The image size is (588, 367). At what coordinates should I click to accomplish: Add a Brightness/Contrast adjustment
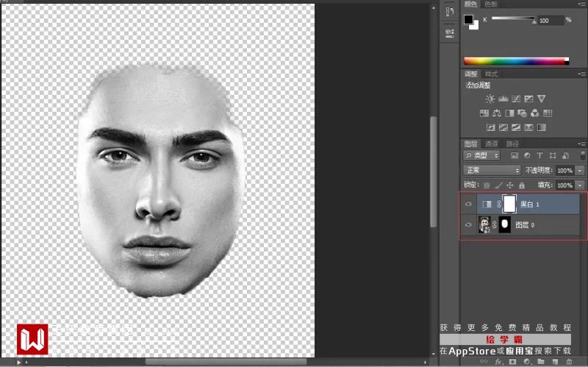coord(490,99)
